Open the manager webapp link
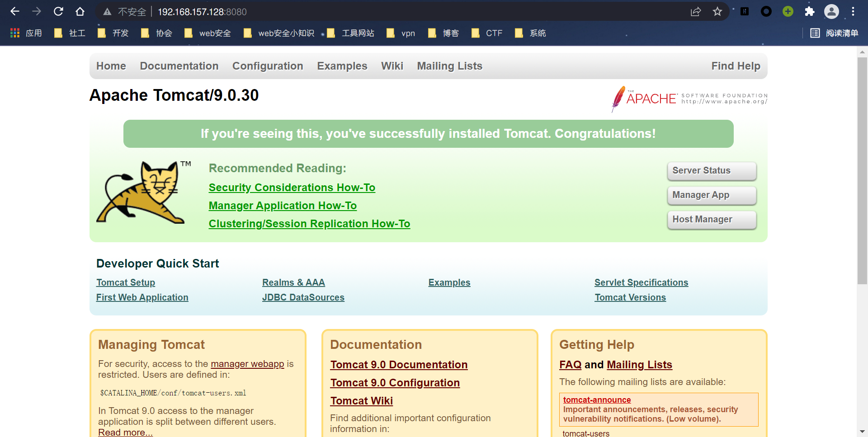 pos(247,364)
